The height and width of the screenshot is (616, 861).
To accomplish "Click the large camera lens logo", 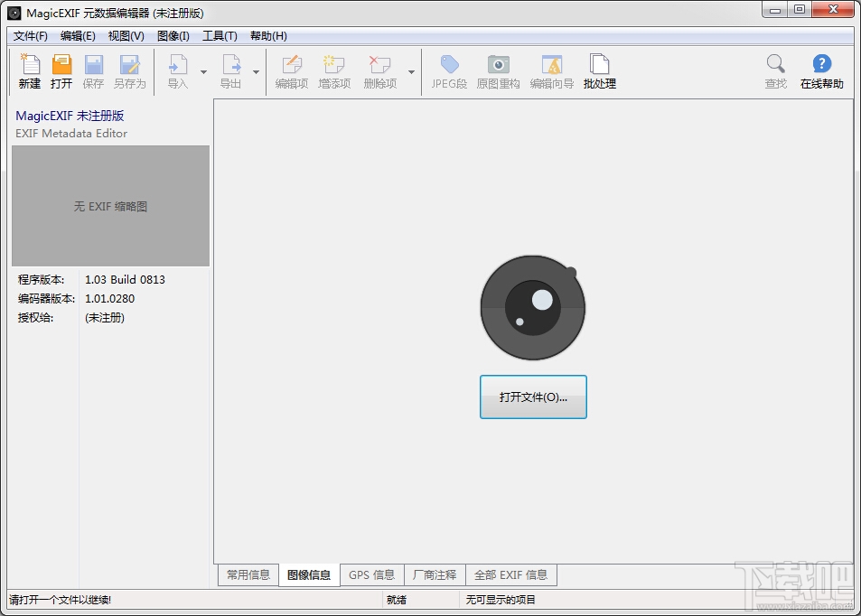I will (533, 307).
